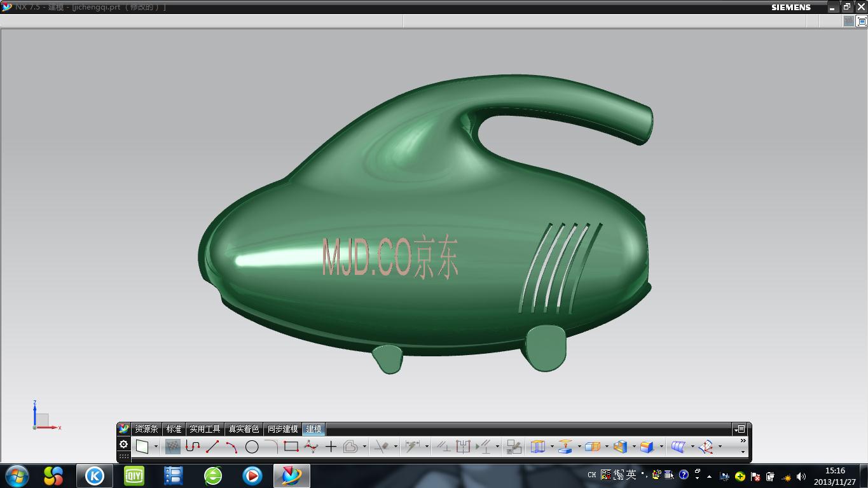868x488 pixels.
Task: Open the Windows Start menu
Action: pyautogui.click(x=17, y=475)
